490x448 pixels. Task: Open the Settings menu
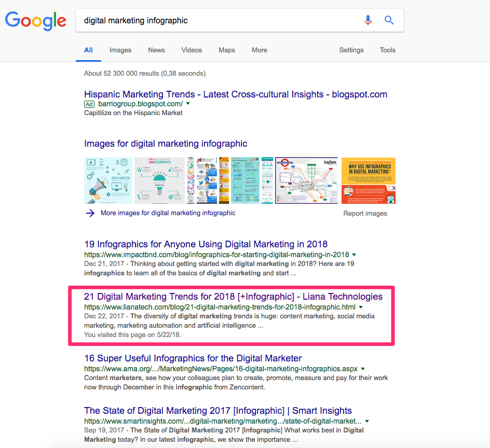tap(351, 50)
